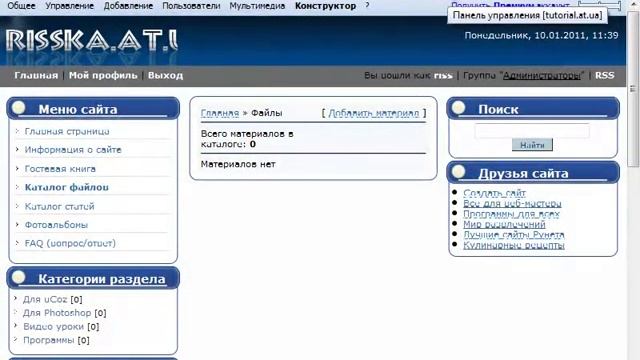Open Фотоальбомы menu item

tap(56, 225)
